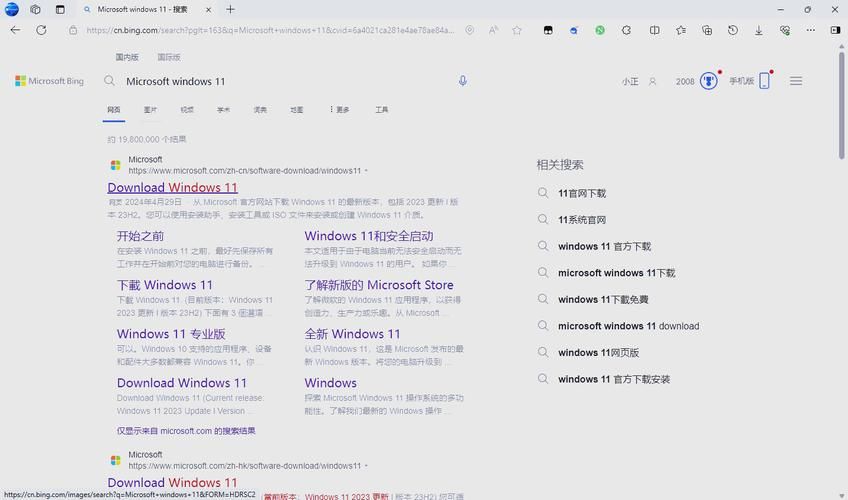Click the Microsoft Bing logo
Image resolution: width=848 pixels, height=500 pixels.
tap(49, 81)
